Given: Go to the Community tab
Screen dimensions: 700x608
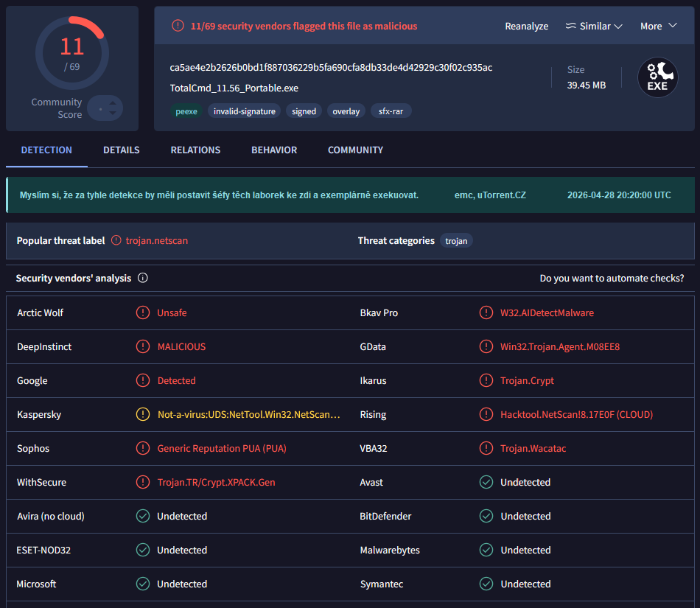Looking at the screenshot, I should (x=355, y=150).
